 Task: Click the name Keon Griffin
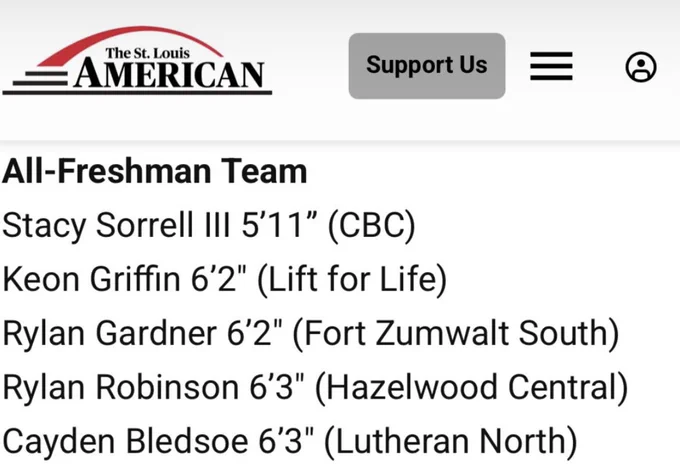click(91, 279)
